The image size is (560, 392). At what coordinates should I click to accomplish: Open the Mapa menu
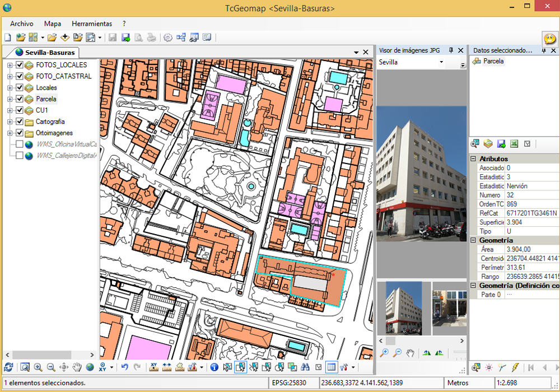53,24
